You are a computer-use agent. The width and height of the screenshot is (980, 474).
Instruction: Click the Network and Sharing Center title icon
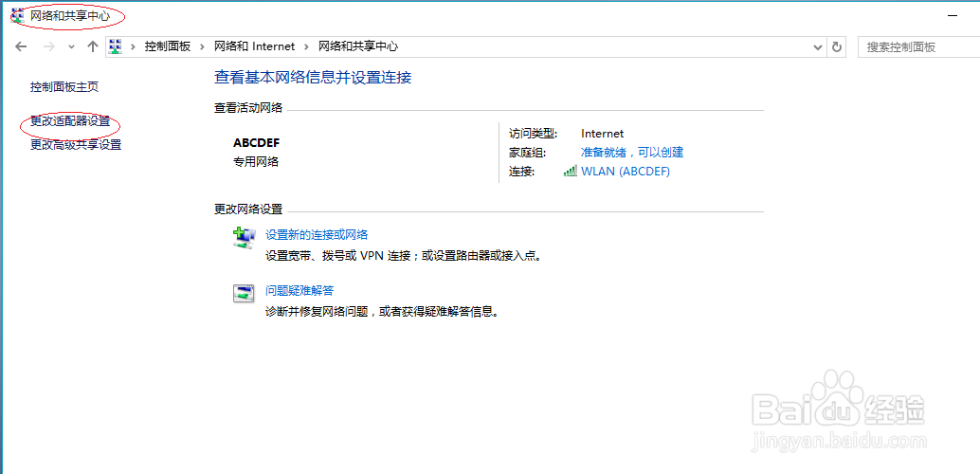click(x=17, y=15)
